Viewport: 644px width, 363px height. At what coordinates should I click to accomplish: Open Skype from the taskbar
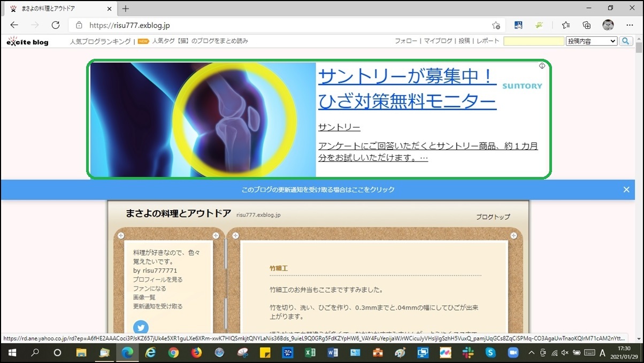pyautogui.click(x=490, y=353)
